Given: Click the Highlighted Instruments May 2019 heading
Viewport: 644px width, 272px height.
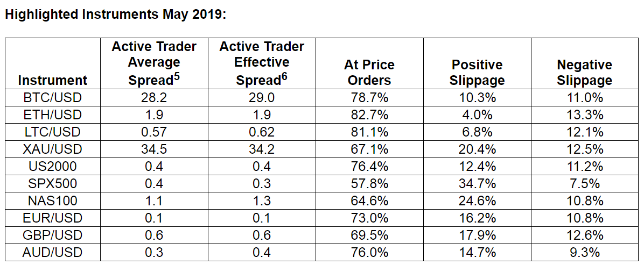Looking at the screenshot, I should click(x=116, y=15).
